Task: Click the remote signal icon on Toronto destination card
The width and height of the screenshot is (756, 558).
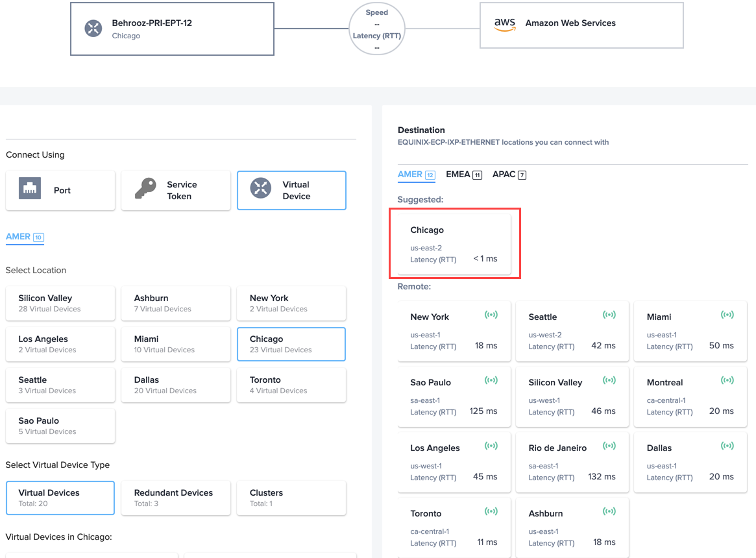Action: point(491,512)
